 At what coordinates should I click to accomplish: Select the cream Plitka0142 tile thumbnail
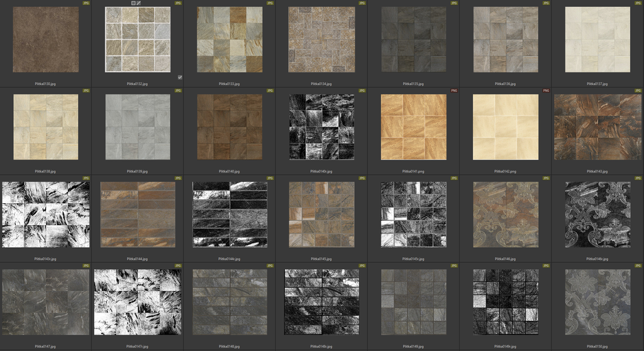505,127
